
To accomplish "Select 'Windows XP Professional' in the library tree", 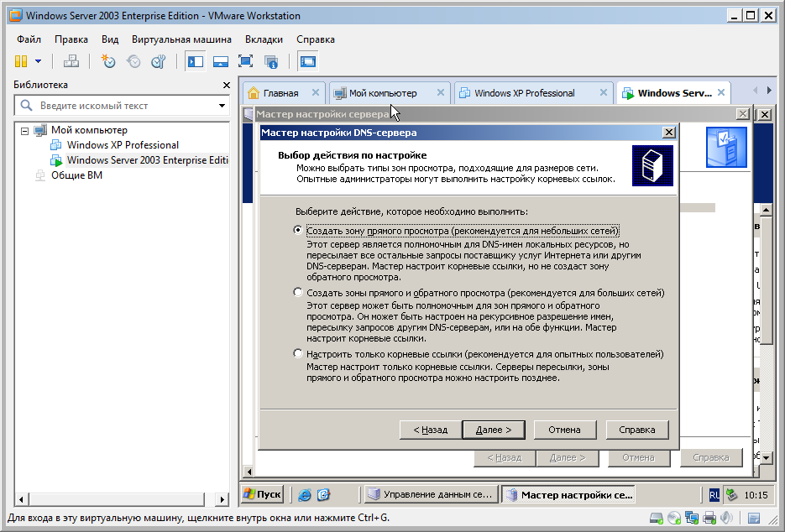I will click(x=123, y=145).
